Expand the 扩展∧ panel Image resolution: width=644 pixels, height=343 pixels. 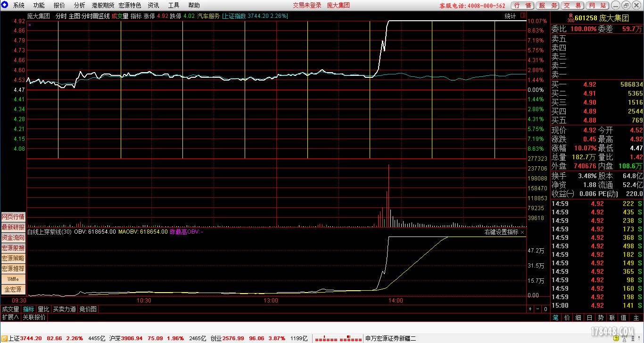(x=10, y=317)
